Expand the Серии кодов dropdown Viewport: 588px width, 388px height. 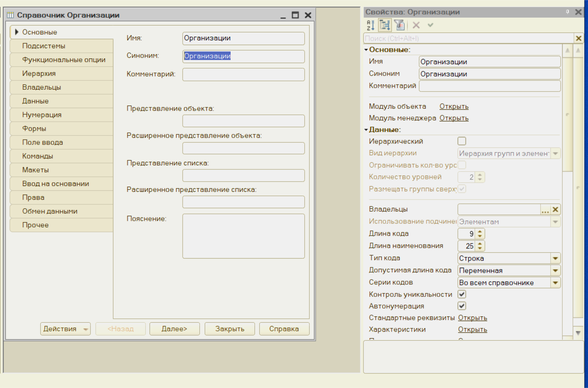click(555, 283)
